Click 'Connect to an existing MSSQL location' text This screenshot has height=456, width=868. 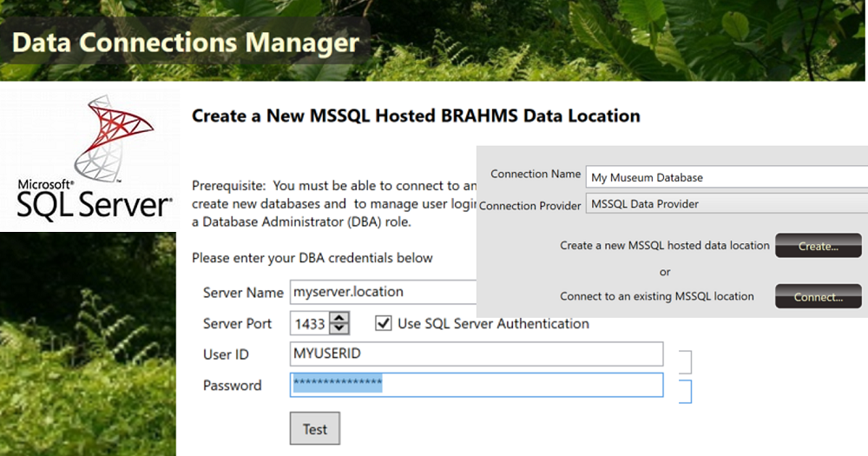point(656,296)
